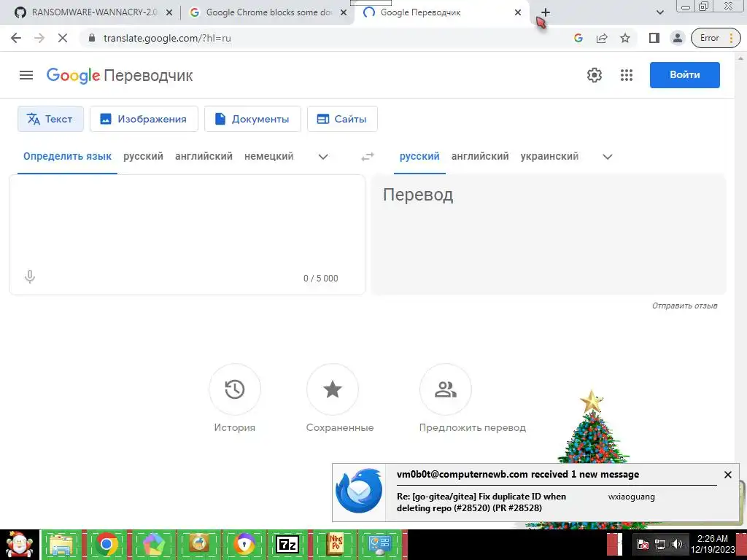Open the Control Panel taskbar icon
The height and width of the screenshot is (560, 747).
[x=381, y=545]
